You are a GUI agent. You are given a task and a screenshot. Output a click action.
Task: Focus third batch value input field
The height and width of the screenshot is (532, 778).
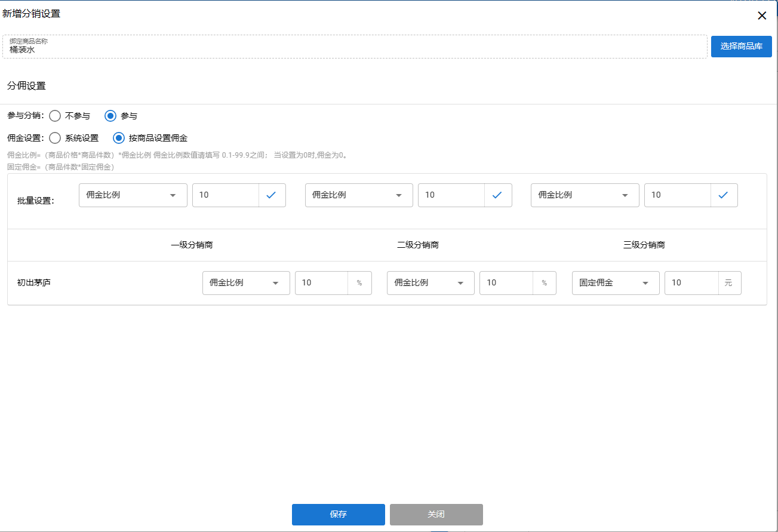click(x=678, y=195)
